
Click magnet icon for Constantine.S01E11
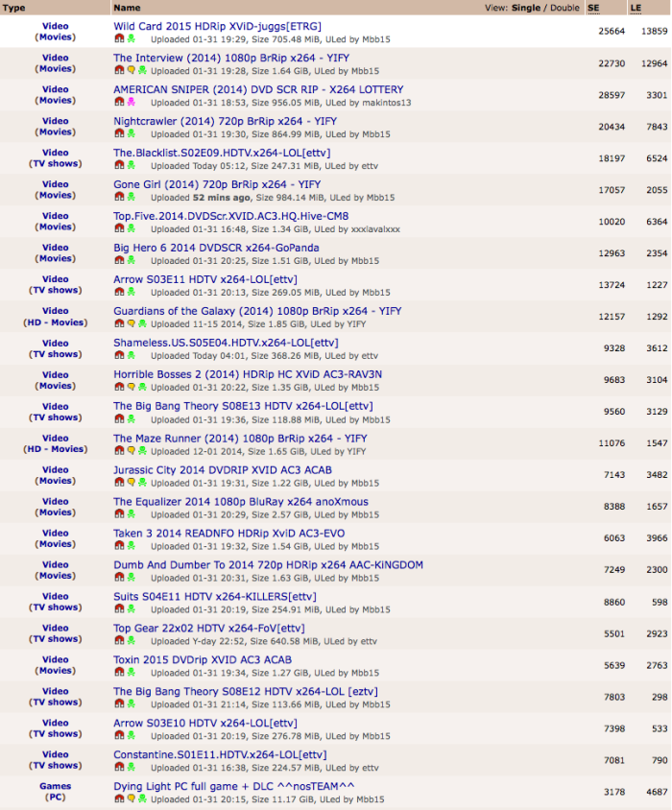(119, 767)
